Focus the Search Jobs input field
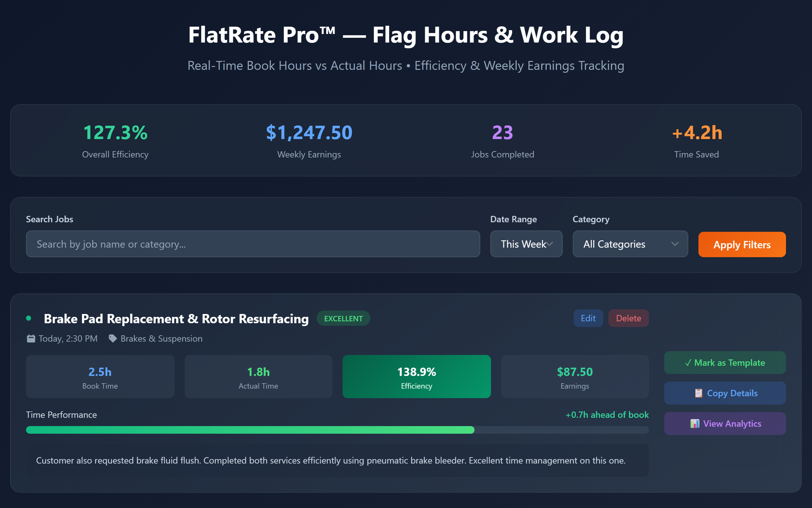 click(253, 244)
